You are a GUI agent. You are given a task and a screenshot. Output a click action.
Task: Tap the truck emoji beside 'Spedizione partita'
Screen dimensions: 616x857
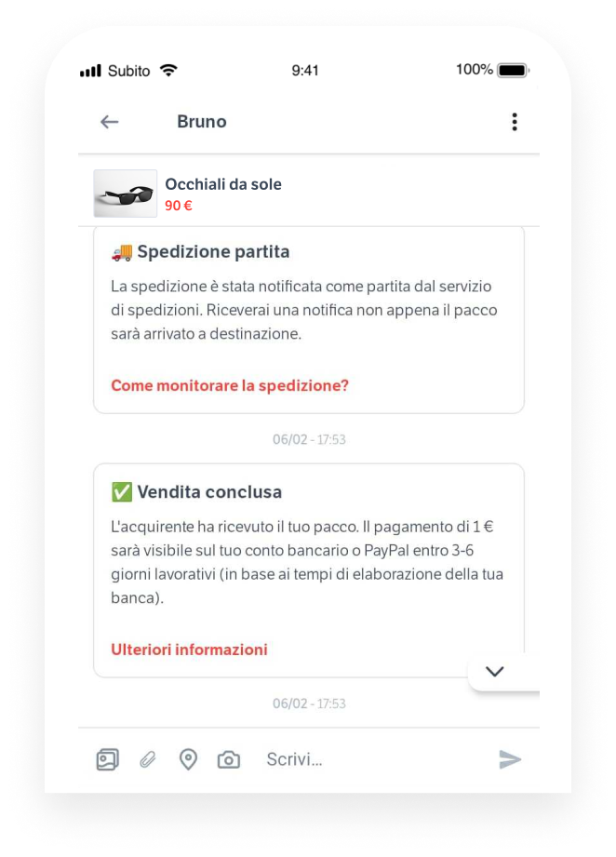[122, 252]
